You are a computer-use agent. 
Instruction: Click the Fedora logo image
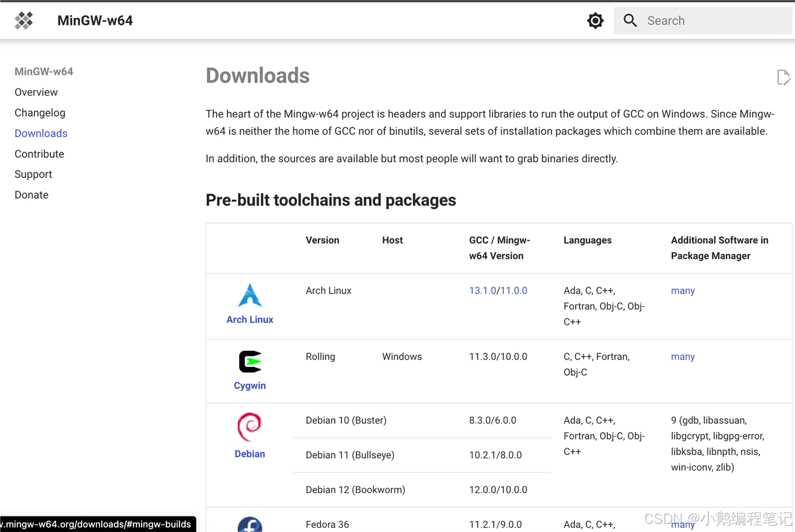click(250, 525)
